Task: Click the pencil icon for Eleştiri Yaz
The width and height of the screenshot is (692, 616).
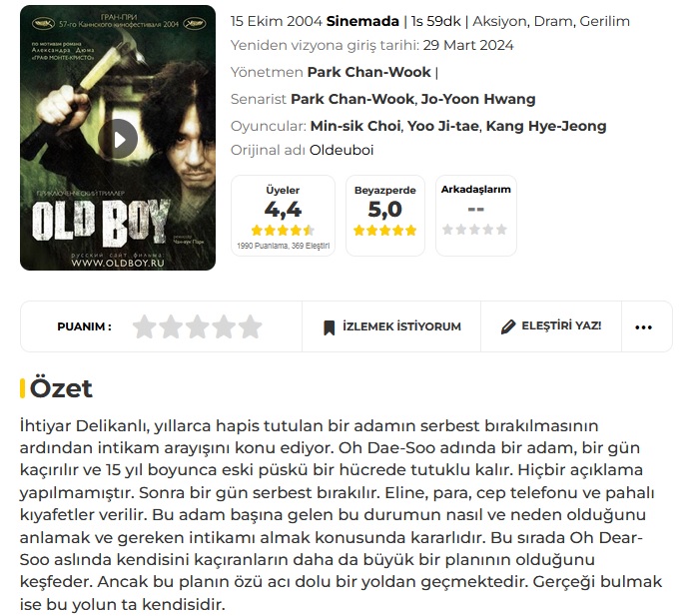Action: click(x=508, y=326)
